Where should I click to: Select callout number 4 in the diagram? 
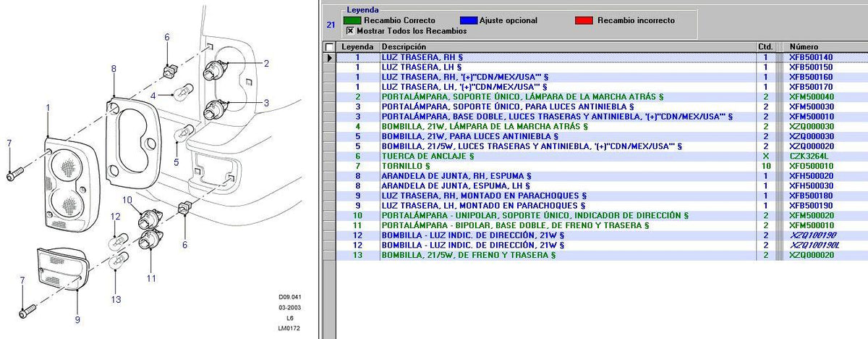[x=153, y=96]
